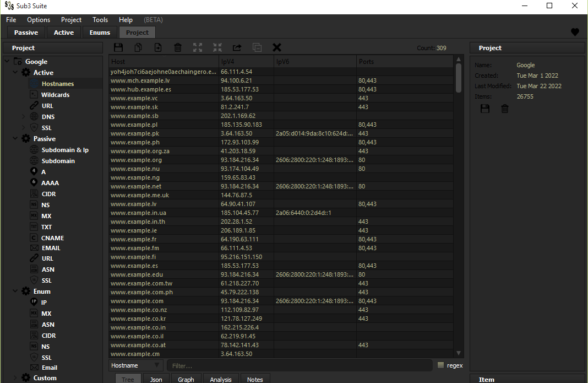Collapse the Google project root node
588x383 pixels.
(x=7, y=61)
